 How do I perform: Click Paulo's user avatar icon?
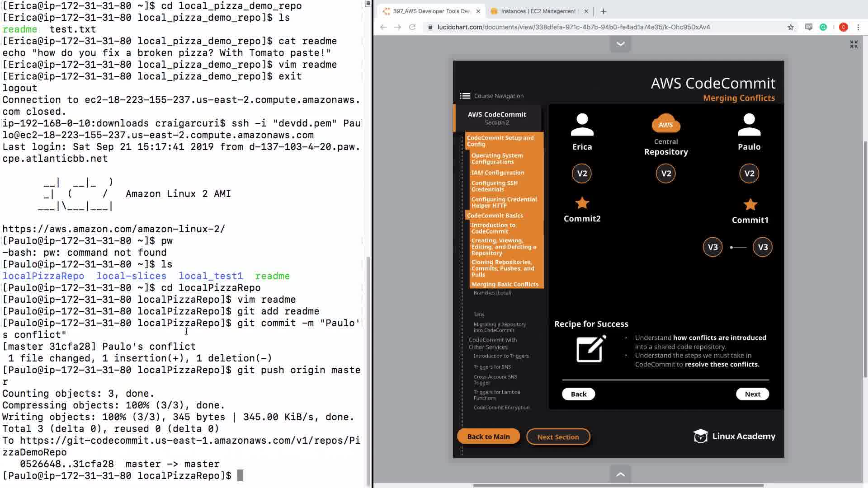749,125
